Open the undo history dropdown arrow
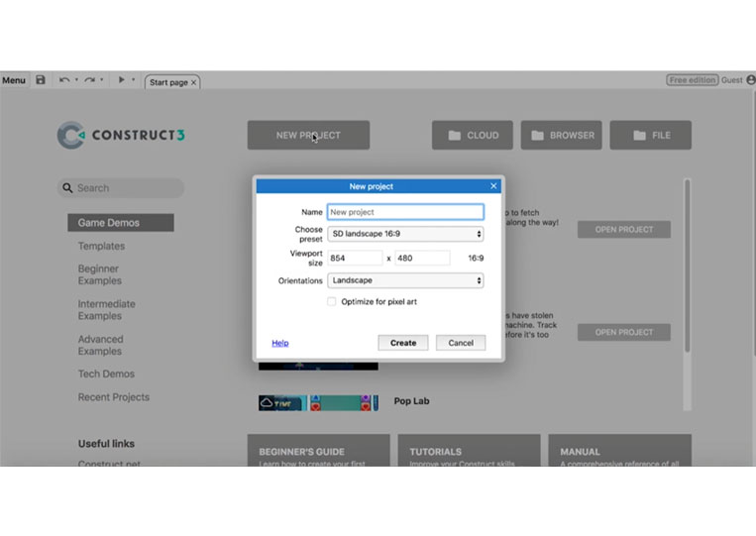756x536 pixels. click(x=76, y=80)
